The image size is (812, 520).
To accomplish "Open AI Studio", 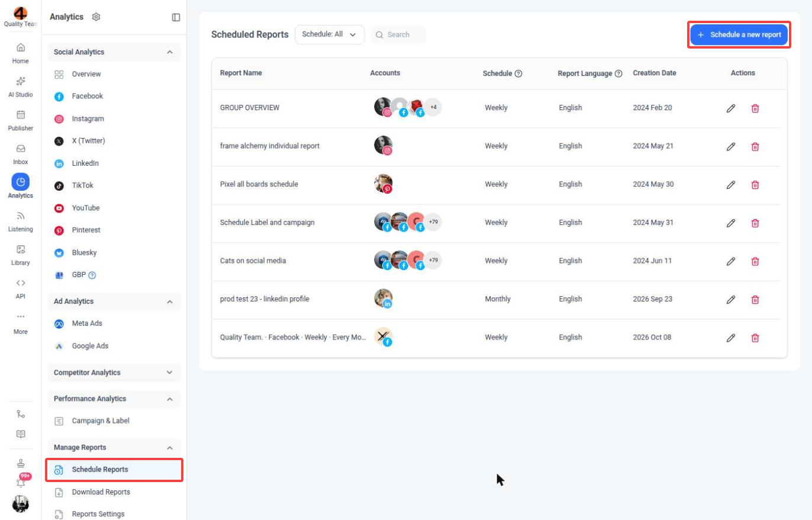I will [21, 86].
